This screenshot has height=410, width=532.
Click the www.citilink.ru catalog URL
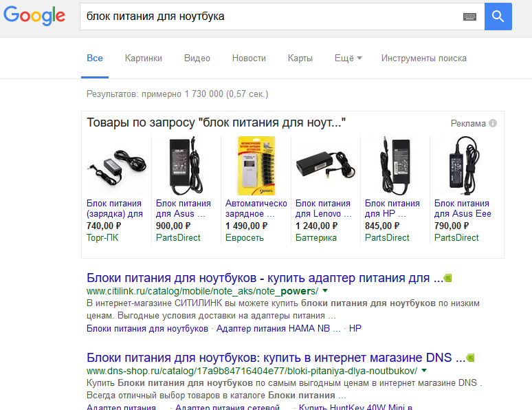click(x=203, y=291)
